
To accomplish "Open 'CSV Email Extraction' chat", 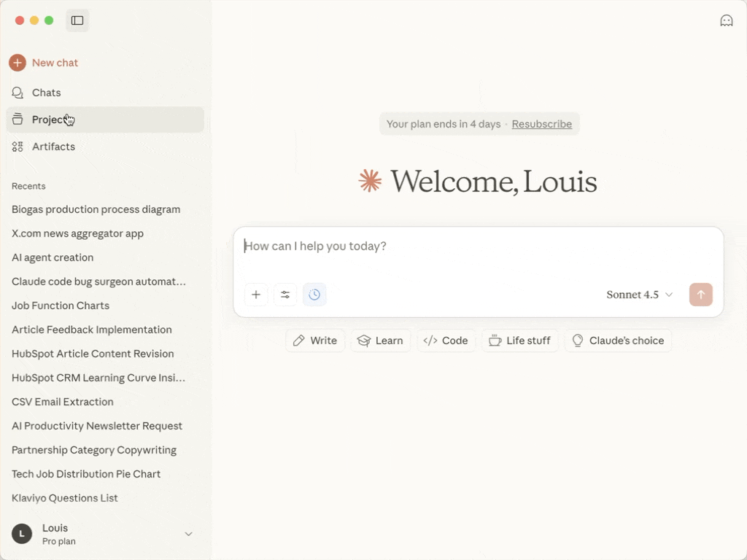I will [x=63, y=402].
